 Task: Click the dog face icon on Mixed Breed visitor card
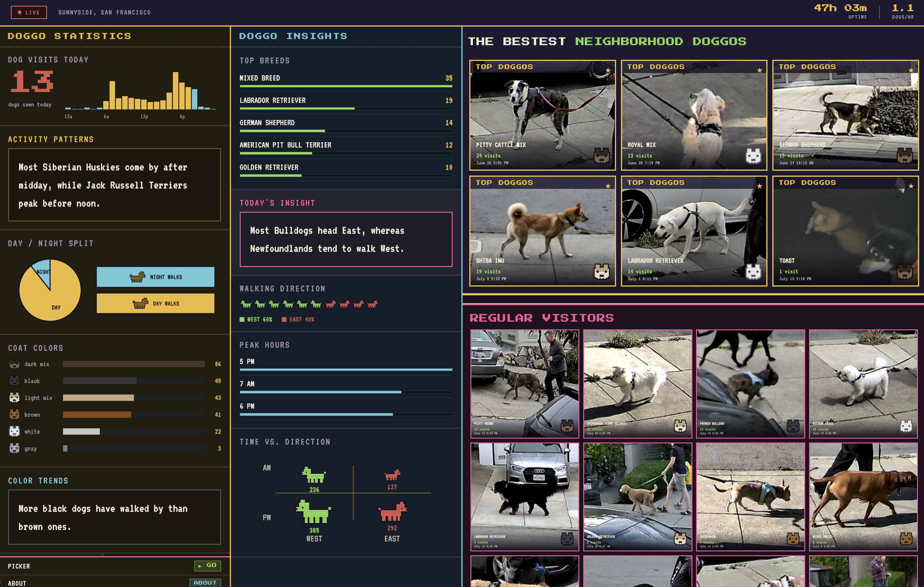906,539
